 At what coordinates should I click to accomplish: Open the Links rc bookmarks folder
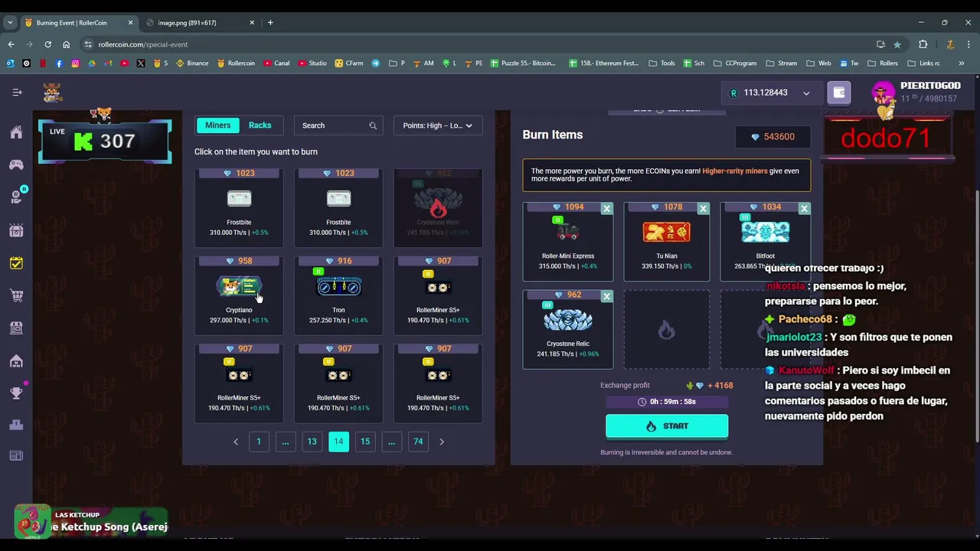[923, 64]
